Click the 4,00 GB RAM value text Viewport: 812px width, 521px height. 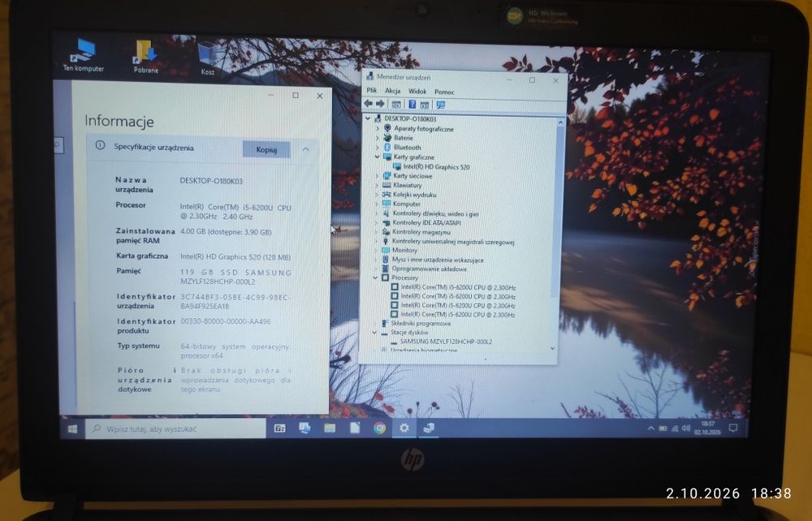pos(226,232)
